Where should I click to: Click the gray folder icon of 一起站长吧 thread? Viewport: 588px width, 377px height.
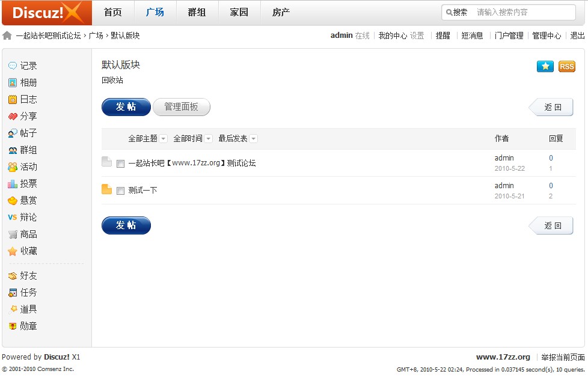[106, 161]
